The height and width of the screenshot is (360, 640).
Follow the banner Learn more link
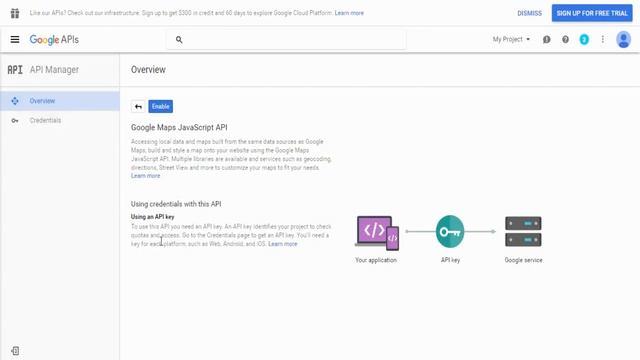pos(349,13)
